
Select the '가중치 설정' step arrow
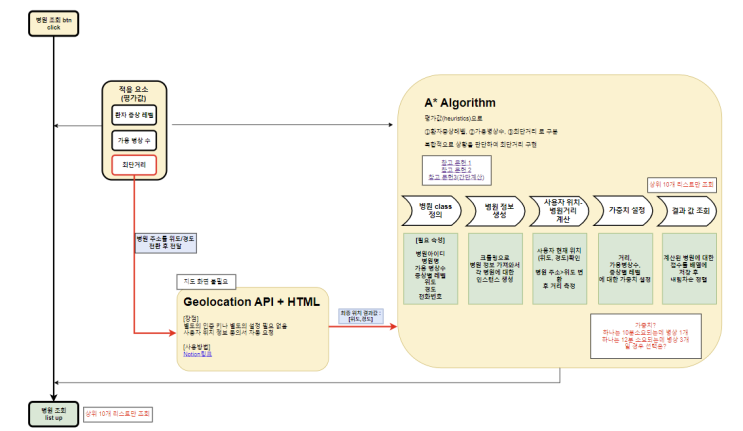pyautogui.click(x=623, y=211)
